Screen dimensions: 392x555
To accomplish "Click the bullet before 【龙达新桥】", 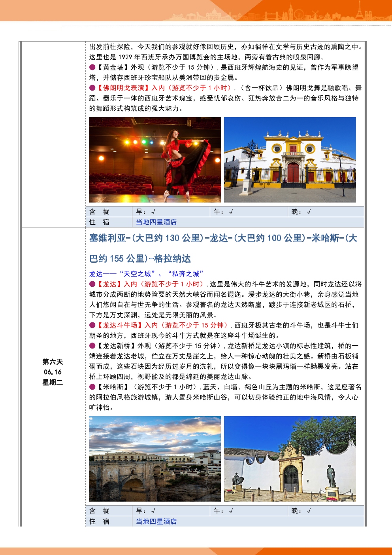I will pos(92,346).
